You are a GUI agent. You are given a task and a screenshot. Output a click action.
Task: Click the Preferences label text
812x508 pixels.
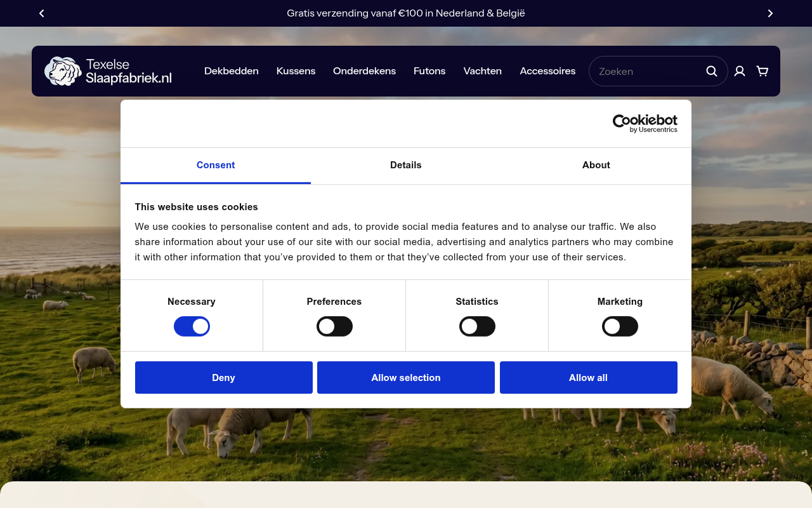334,302
